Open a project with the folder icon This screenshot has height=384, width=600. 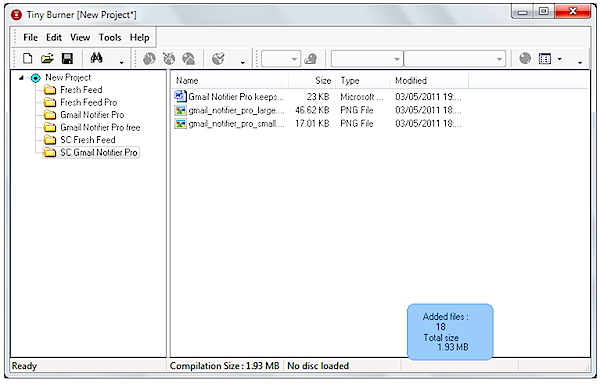(47, 59)
